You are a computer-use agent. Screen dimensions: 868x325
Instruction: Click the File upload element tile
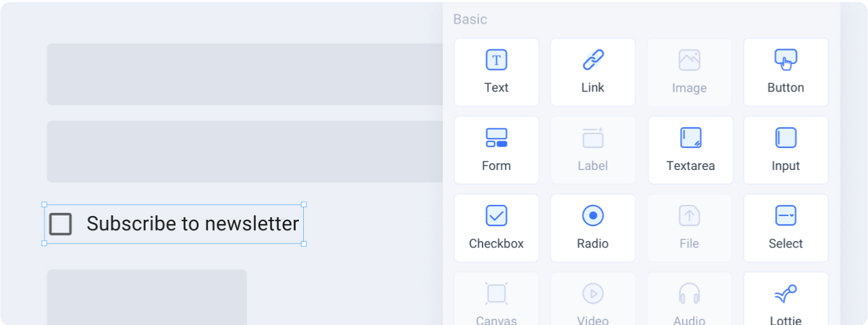pos(689,228)
